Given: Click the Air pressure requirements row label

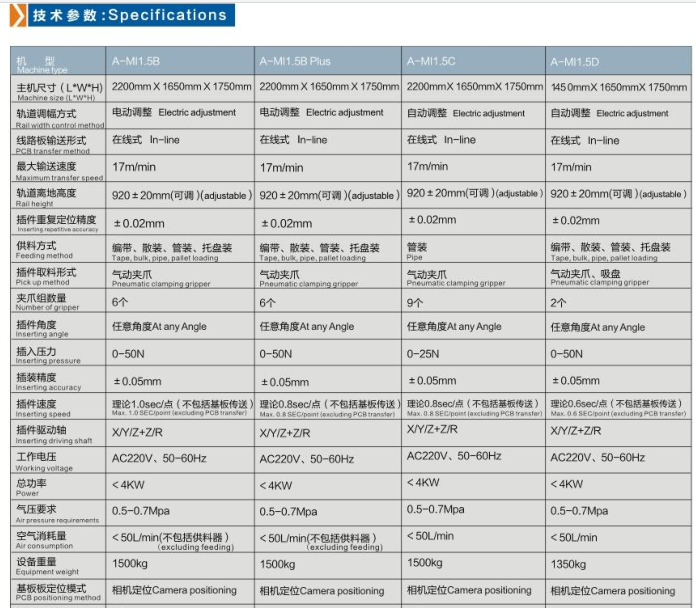Looking at the screenshot, I should click(58, 513).
